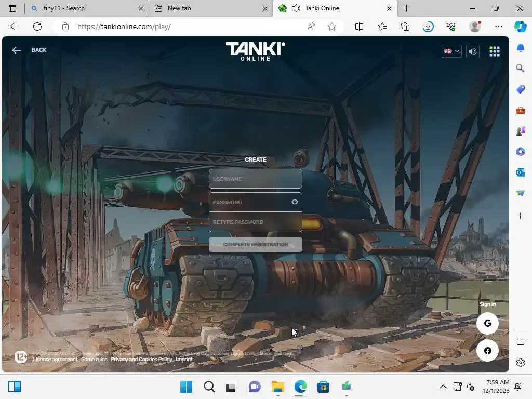Screen dimensions: 532x399
Task: Click the address bar URL
Action: [124, 26]
